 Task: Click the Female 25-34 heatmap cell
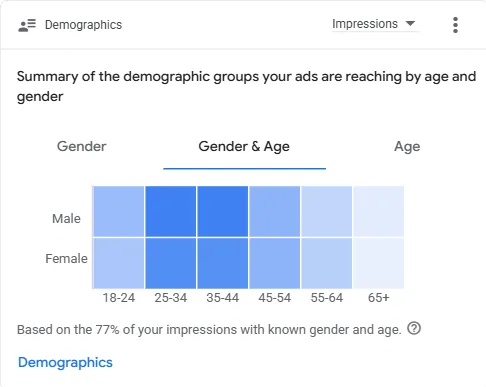pyautogui.click(x=171, y=263)
